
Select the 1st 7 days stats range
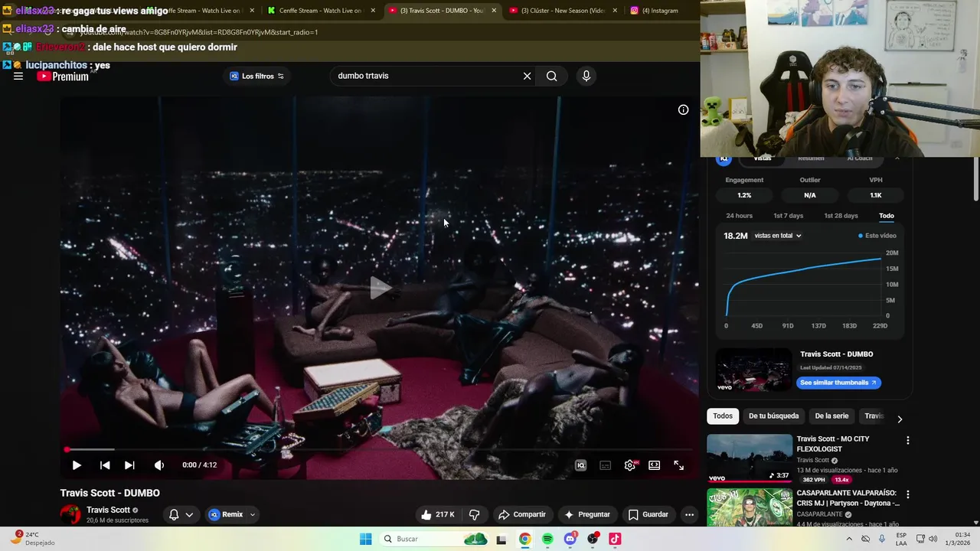point(788,216)
